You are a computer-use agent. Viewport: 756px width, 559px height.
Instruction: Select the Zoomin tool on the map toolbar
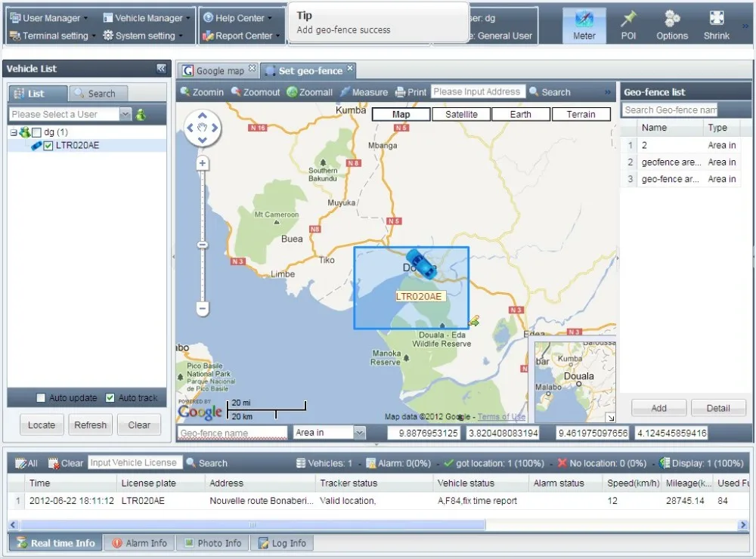coord(201,91)
